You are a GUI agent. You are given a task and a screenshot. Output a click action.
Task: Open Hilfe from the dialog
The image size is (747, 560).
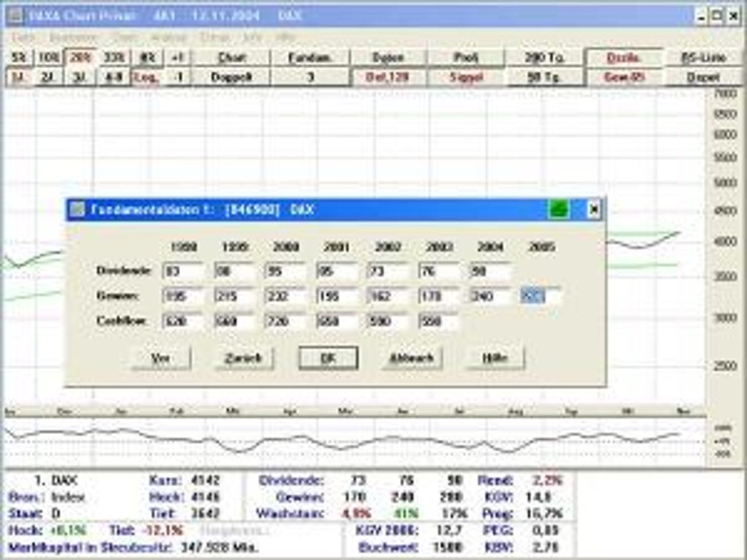pyautogui.click(x=495, y=358)
